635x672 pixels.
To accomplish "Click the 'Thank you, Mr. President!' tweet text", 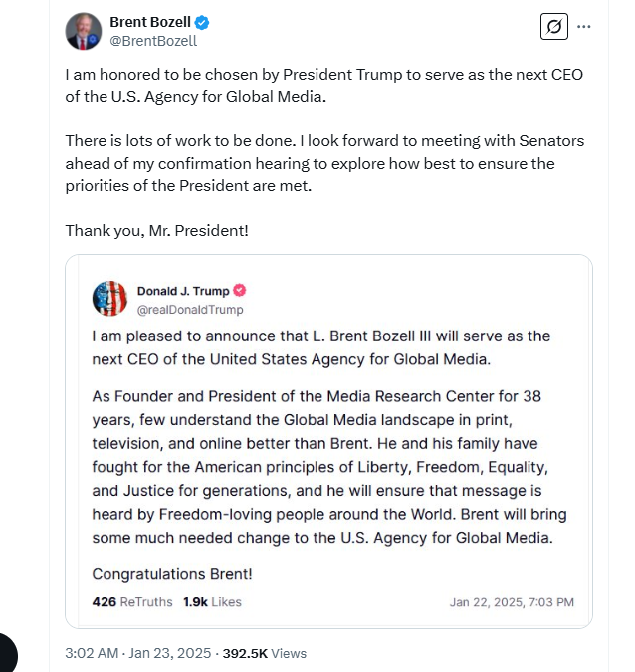I will [x=157, y=231].
